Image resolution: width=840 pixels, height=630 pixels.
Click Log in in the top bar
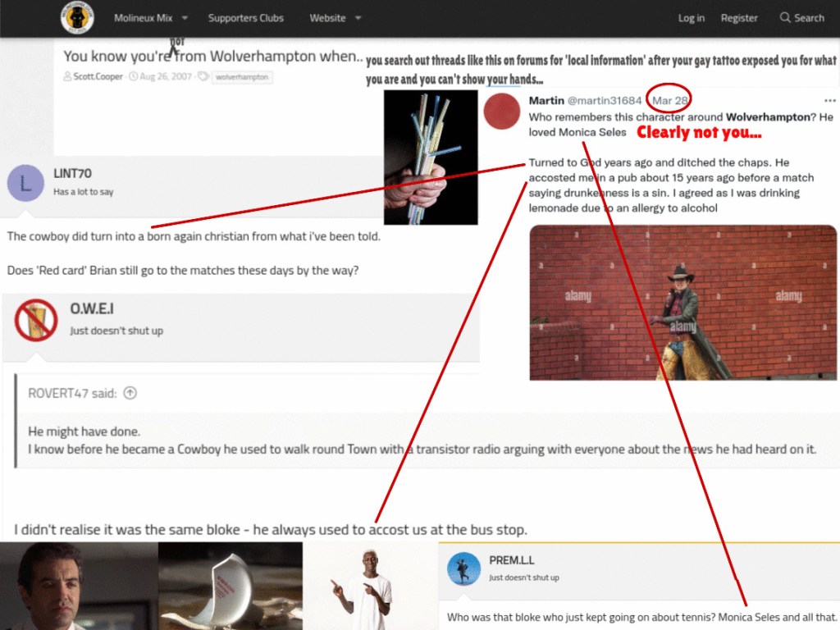(691, 18)
